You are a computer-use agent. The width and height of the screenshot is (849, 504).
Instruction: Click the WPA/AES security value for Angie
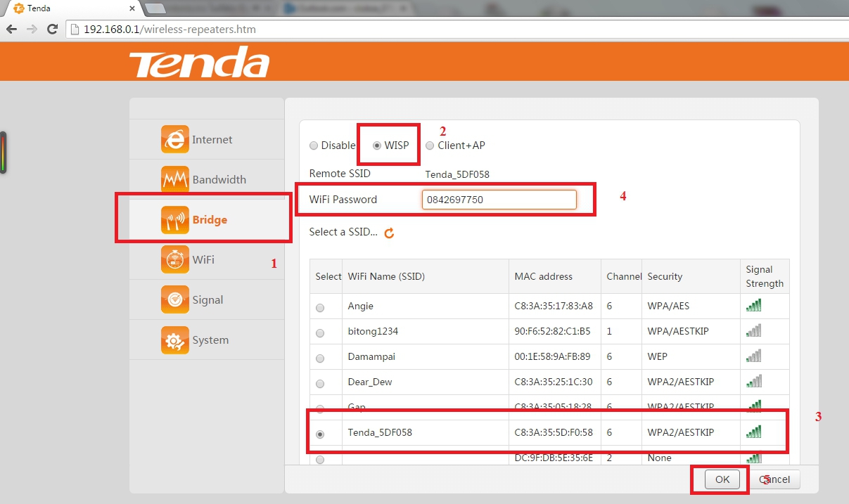[x=670, y=306]
